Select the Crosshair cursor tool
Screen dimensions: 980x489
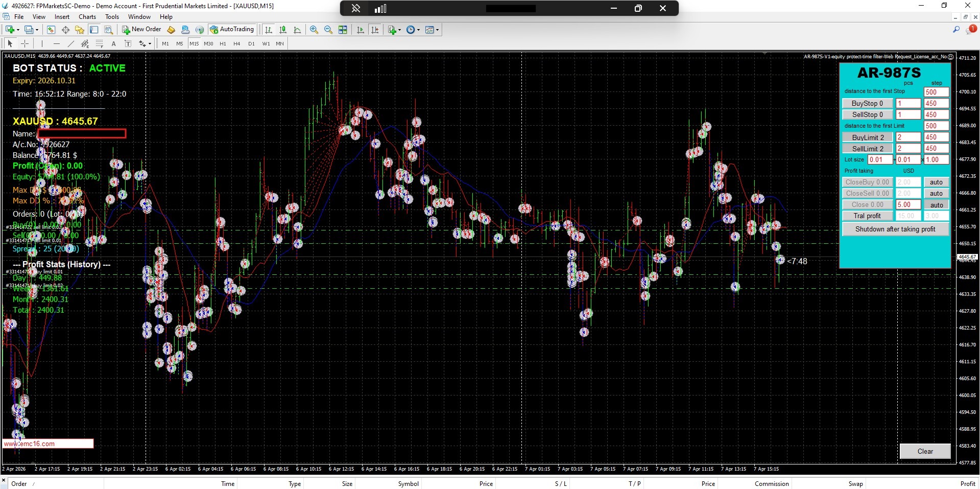(x=25, y=43)
